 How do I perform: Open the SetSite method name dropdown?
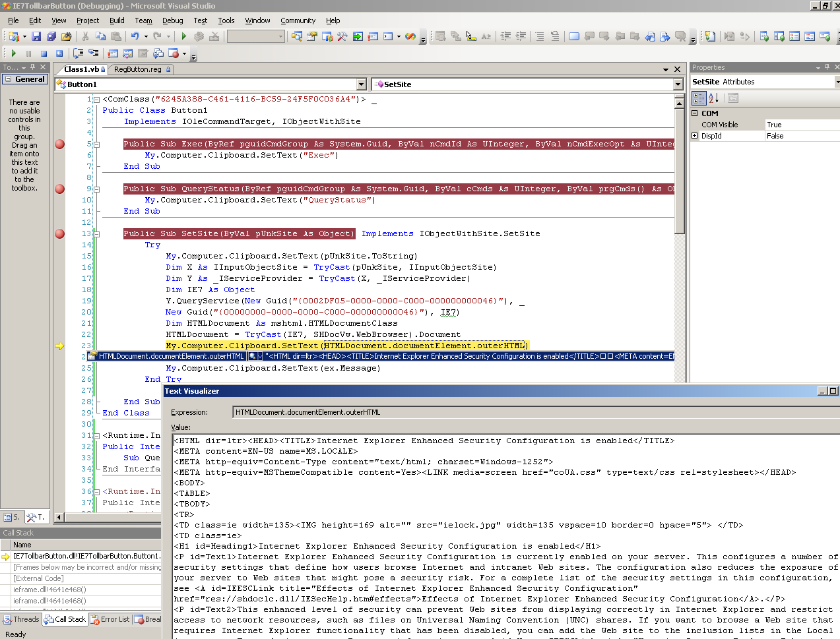click(678, 84)
